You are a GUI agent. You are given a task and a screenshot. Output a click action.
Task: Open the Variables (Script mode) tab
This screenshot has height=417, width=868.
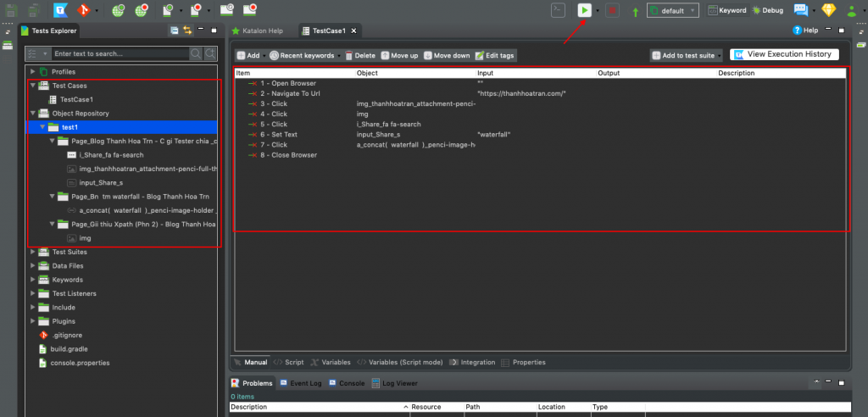tap(400, 362)
